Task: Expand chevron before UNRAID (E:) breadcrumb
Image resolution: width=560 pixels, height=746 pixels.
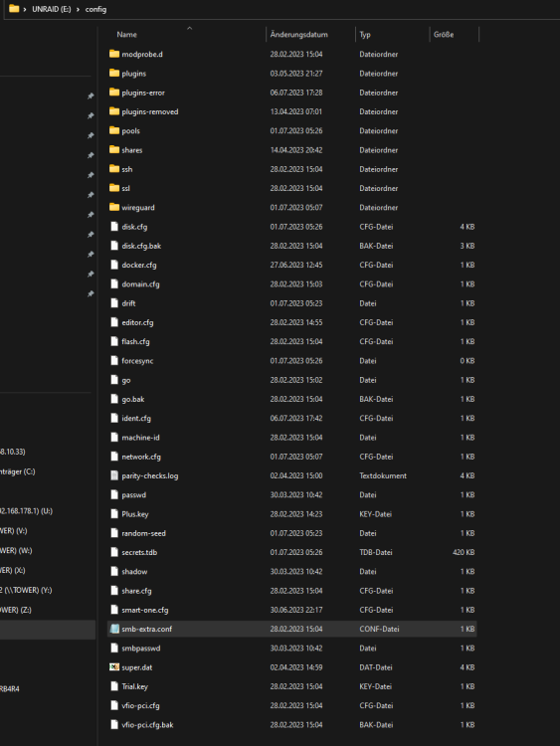Action: 25,9
